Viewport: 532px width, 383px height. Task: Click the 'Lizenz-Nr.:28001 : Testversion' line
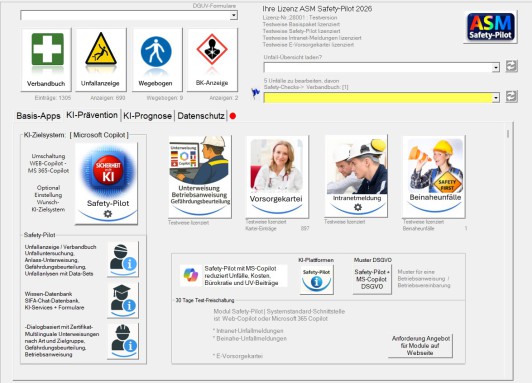pyautogui.click(x=300, y=18)
